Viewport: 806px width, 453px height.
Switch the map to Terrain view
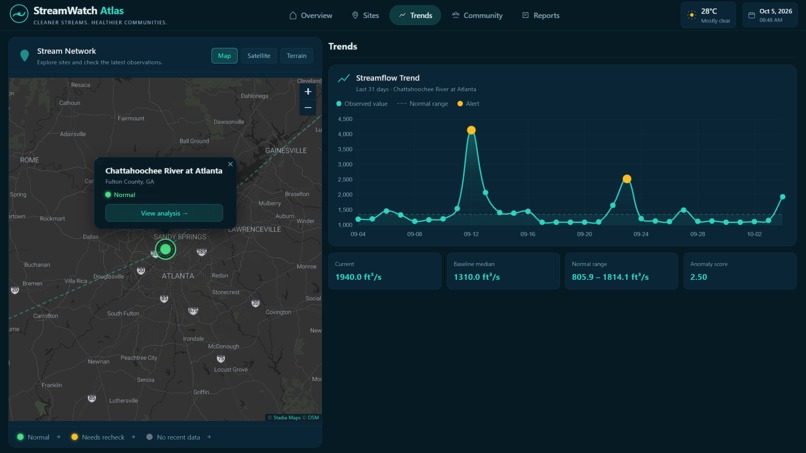tap(297, 56)
